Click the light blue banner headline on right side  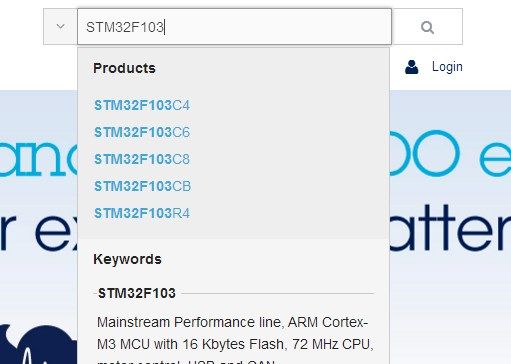450,153
